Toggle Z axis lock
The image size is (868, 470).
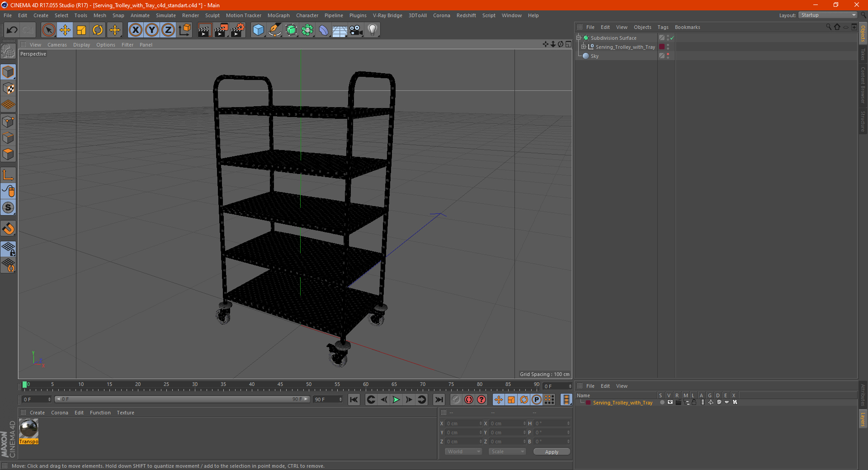(x=168, y=30)
